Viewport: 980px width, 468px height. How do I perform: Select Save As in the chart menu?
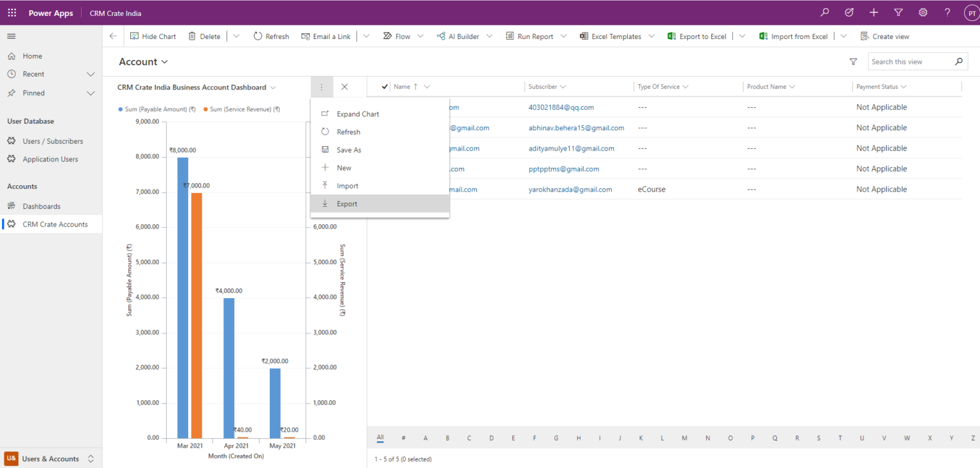point(349,149)
